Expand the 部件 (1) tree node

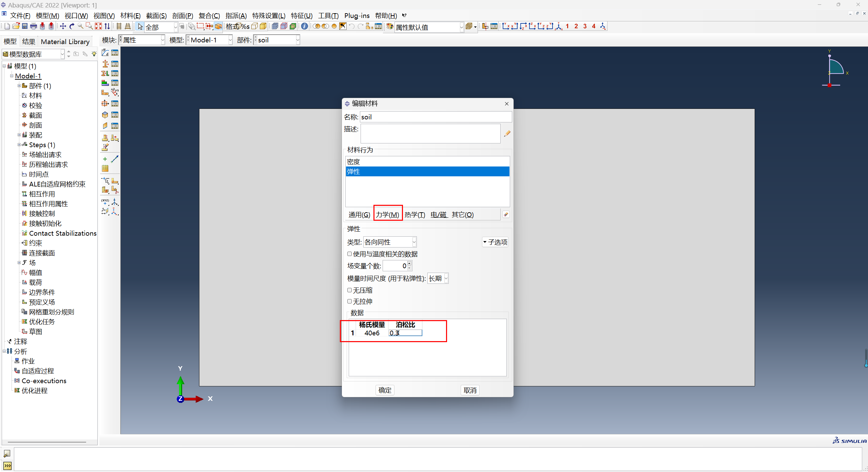19,86
